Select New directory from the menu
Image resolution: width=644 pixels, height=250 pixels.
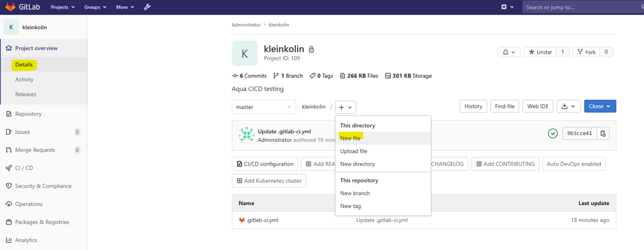[x=383, y=164]
